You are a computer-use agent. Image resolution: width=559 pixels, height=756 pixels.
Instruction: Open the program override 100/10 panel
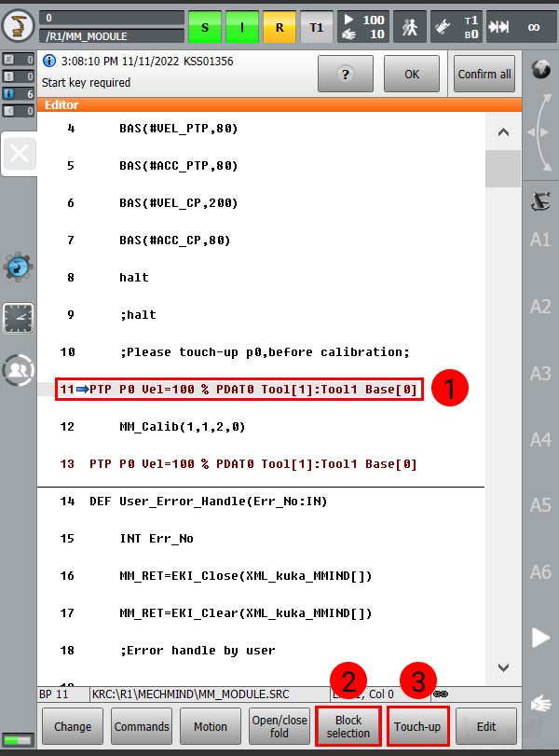(361, 27)
